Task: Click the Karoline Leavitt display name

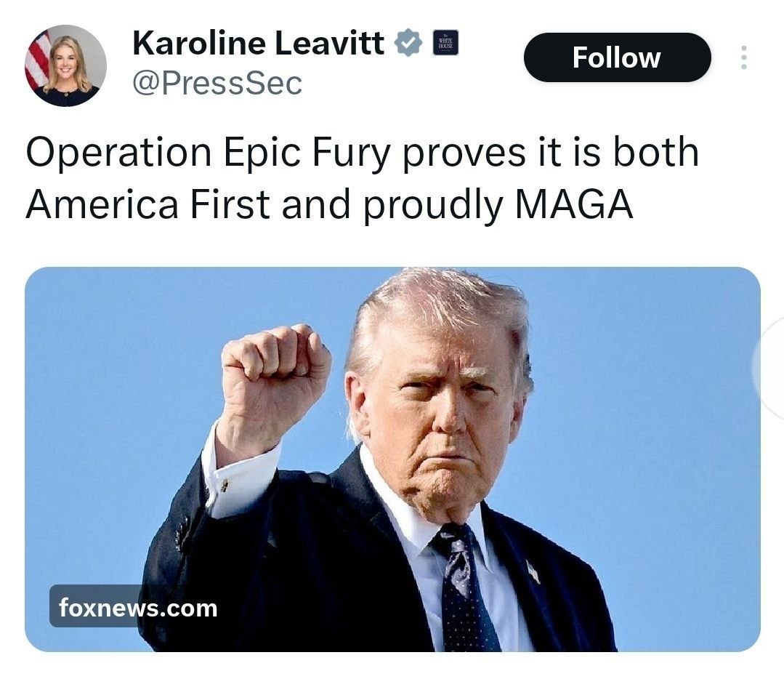Action: (258, 43)
